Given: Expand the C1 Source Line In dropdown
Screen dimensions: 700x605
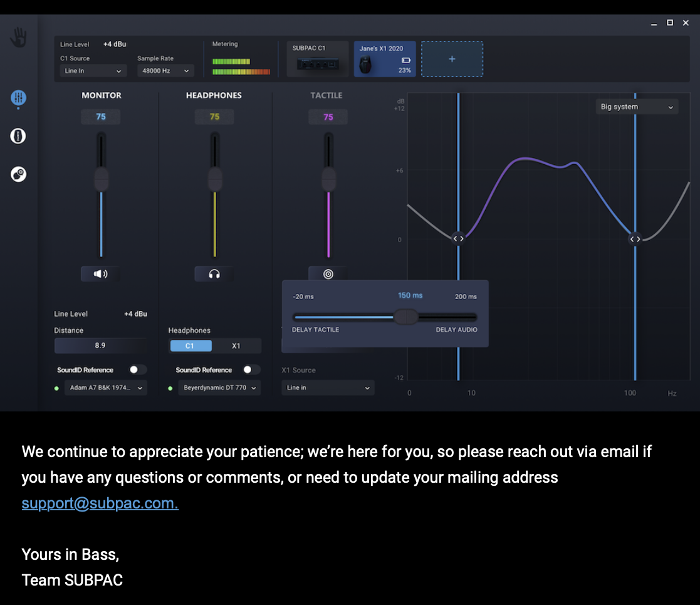Looking at the screenshot, I should click(x=93, y=71).
